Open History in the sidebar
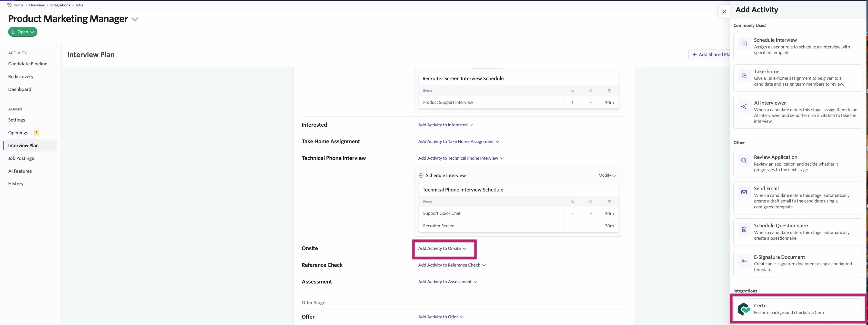Image resolution: width=868 pixels, height=325 pixels. pyautogui.click(x=16, y=184)
